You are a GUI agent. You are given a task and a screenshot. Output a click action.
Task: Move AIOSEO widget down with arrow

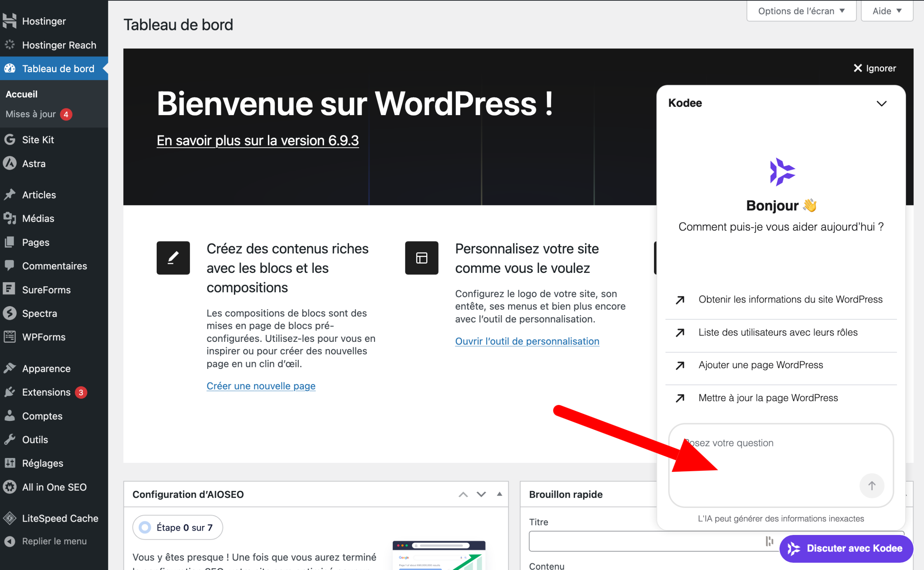click(x=481, y=494)
